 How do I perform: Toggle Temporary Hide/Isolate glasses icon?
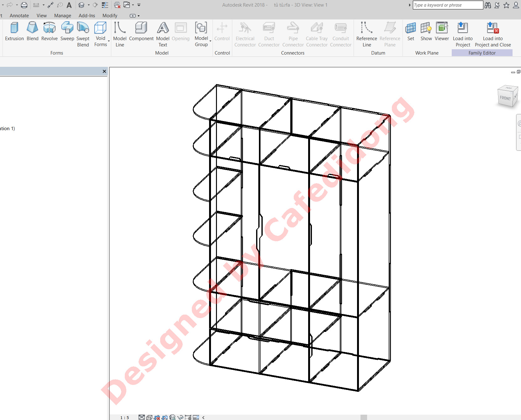(x=180, y=417)
